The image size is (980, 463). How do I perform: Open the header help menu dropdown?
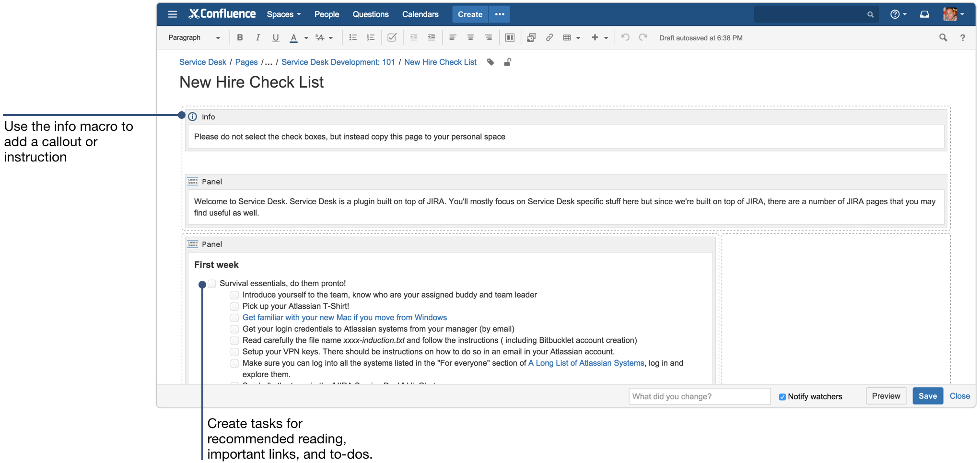(898, 14)
